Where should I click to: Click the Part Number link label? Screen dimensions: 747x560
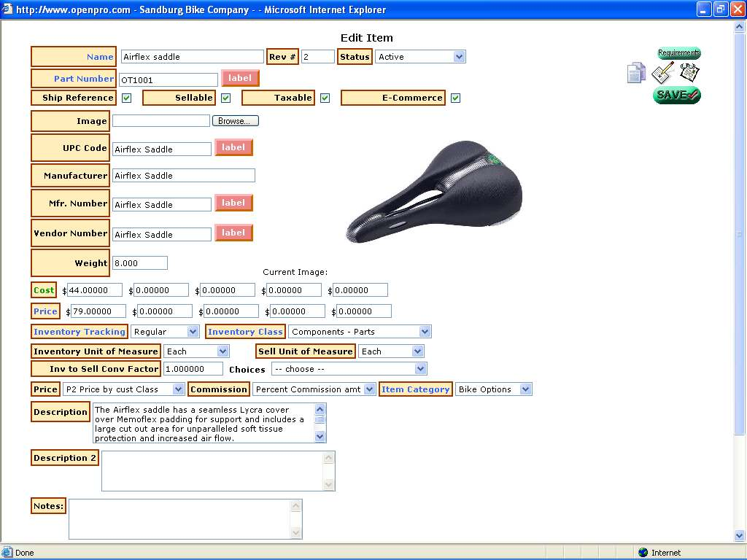click(84, 79)
